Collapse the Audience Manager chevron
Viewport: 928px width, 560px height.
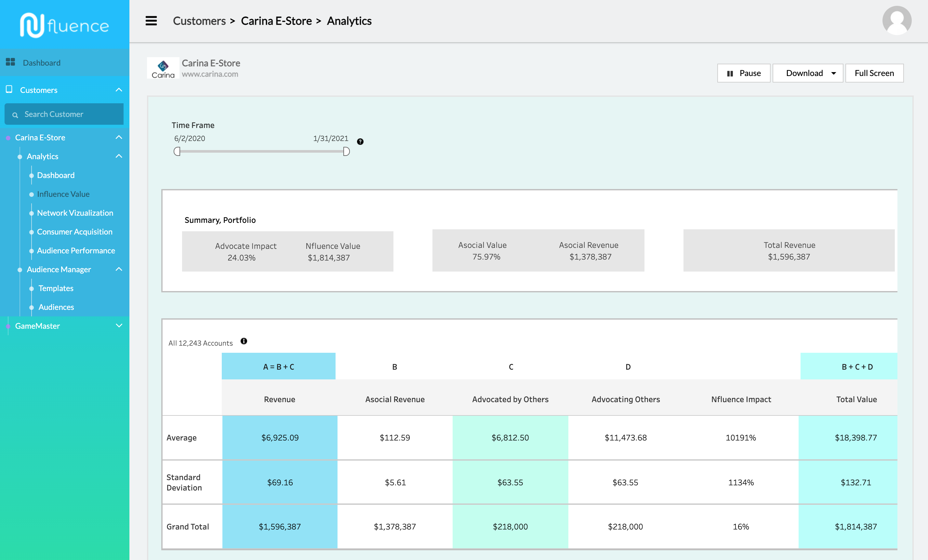tap(119, 269)
